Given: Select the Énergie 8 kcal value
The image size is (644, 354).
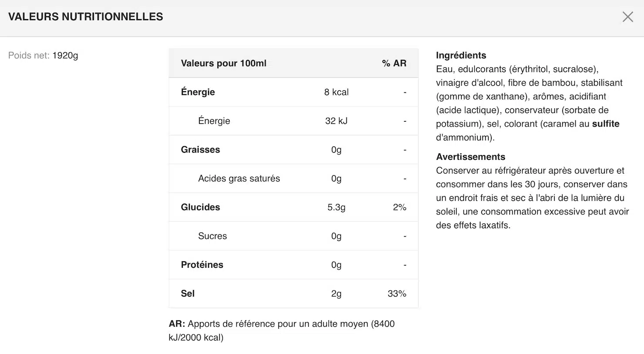Looking at the screenshot, I should coord(336,92).
